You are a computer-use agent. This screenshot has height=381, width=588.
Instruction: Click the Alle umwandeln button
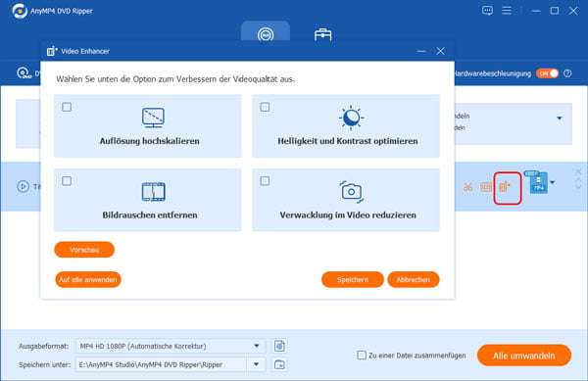click(x=524, y=356)
